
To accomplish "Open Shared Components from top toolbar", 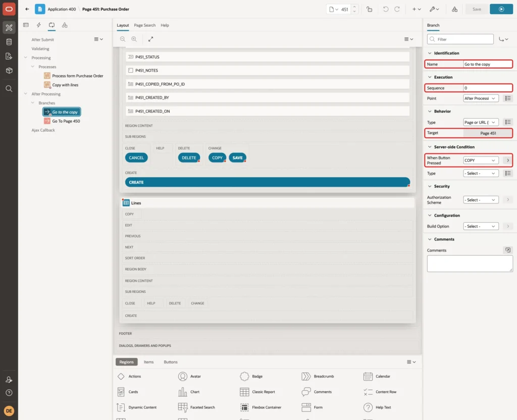I will pos(455,9).
